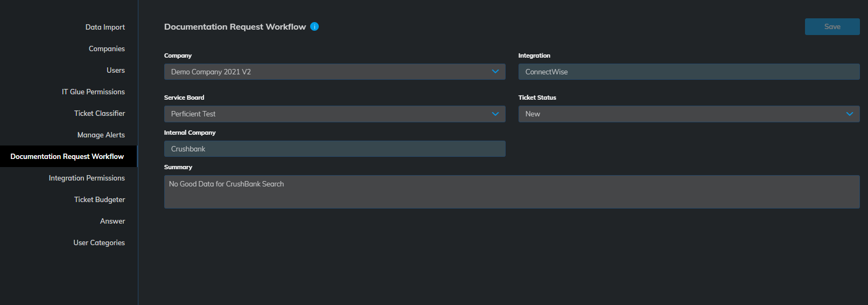Open IT Glue Permissions page
Screen dimensions: 868x305
[x=93, y=92]
